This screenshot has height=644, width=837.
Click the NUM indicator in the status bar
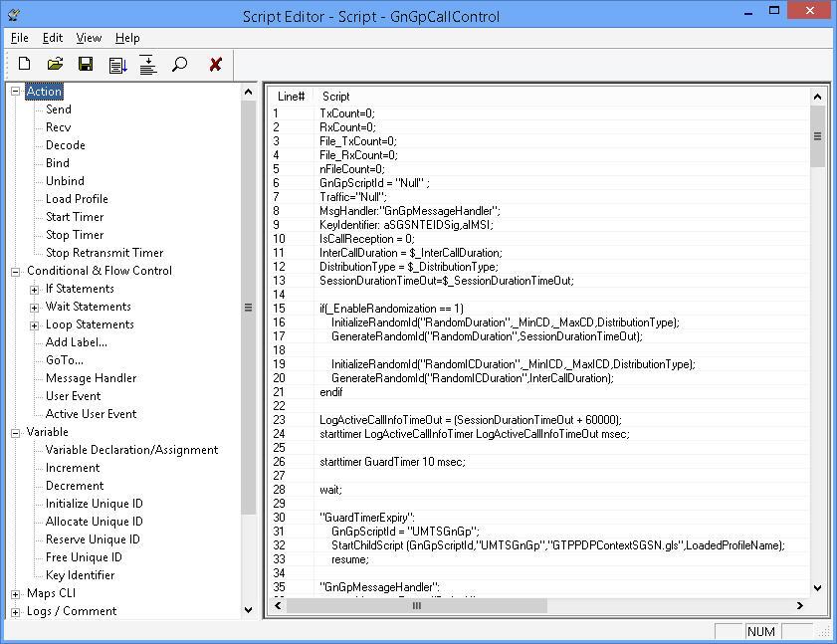coord(761,631)
